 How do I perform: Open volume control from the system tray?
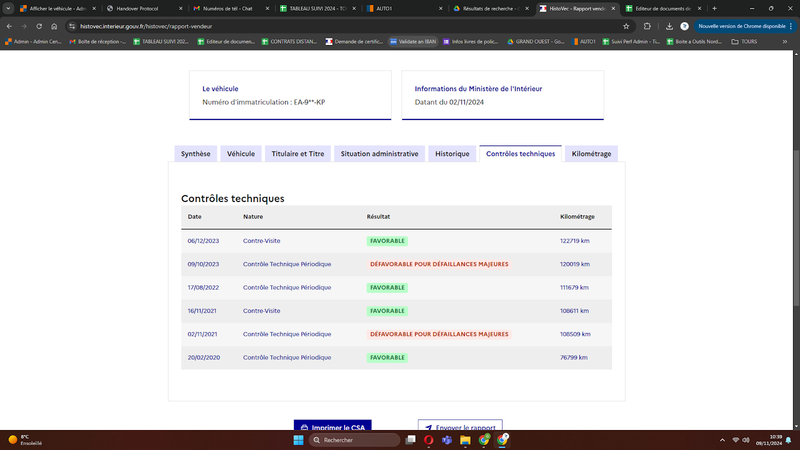point(746,440)
